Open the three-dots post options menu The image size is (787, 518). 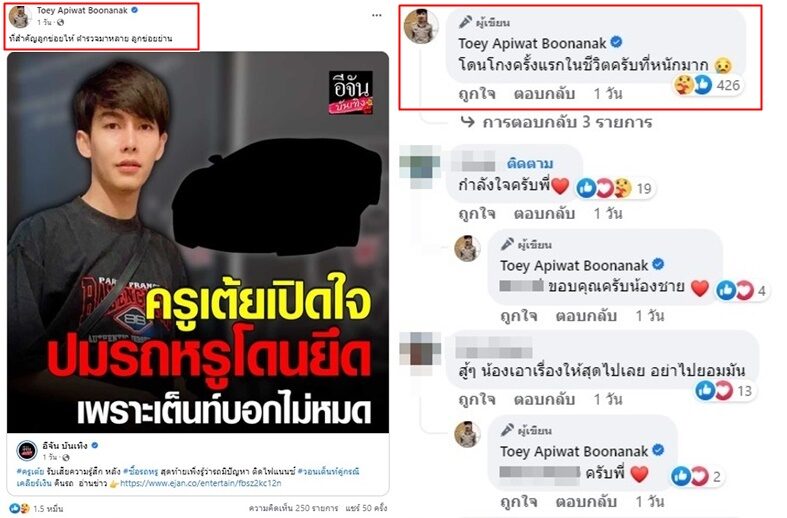376,16
